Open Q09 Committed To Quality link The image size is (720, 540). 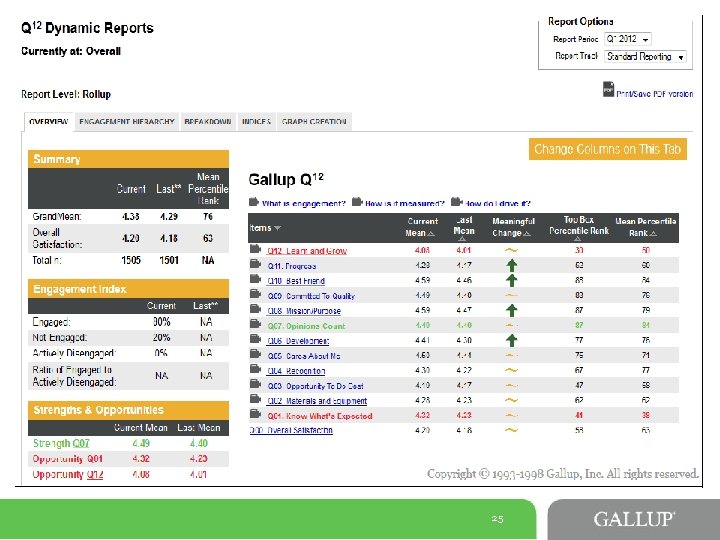[311, 296]
